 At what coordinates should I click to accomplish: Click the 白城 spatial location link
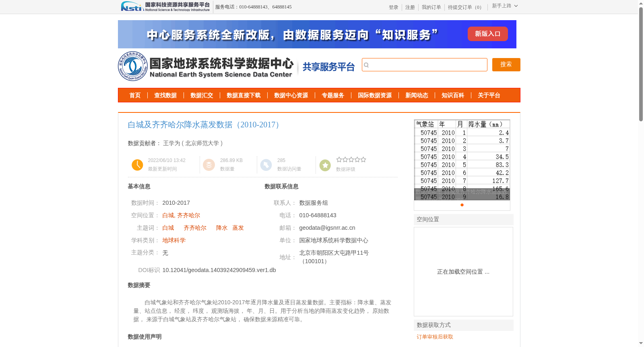168,216
